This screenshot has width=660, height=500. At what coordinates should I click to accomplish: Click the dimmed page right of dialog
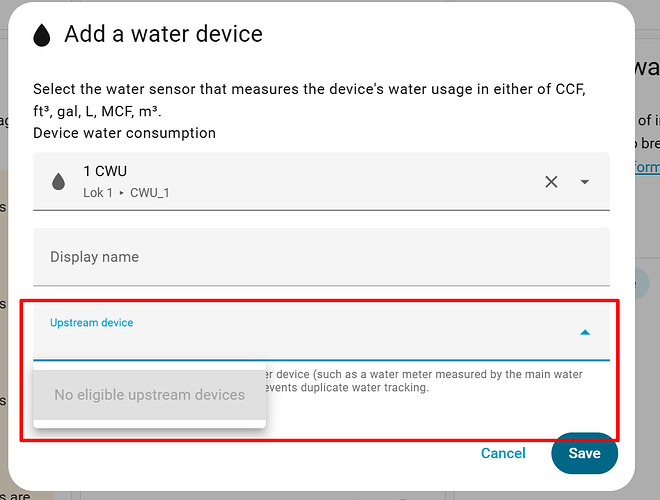(647, 300)
